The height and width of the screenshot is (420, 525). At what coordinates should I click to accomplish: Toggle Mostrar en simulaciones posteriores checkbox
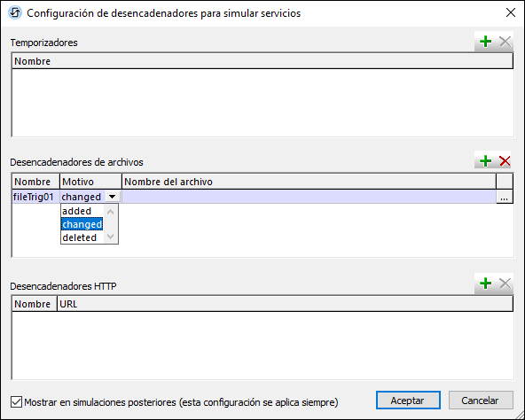(16, 402)
